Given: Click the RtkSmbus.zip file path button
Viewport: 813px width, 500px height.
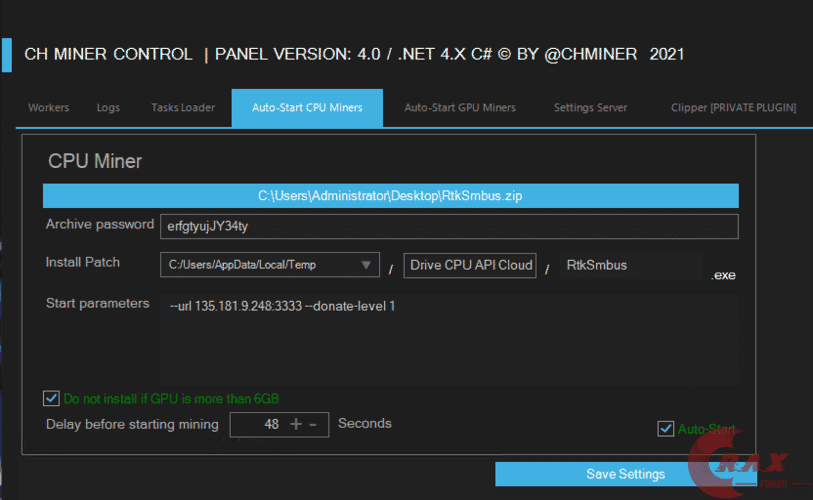Looking at the screenshot, I should click(x=390, y=196).
